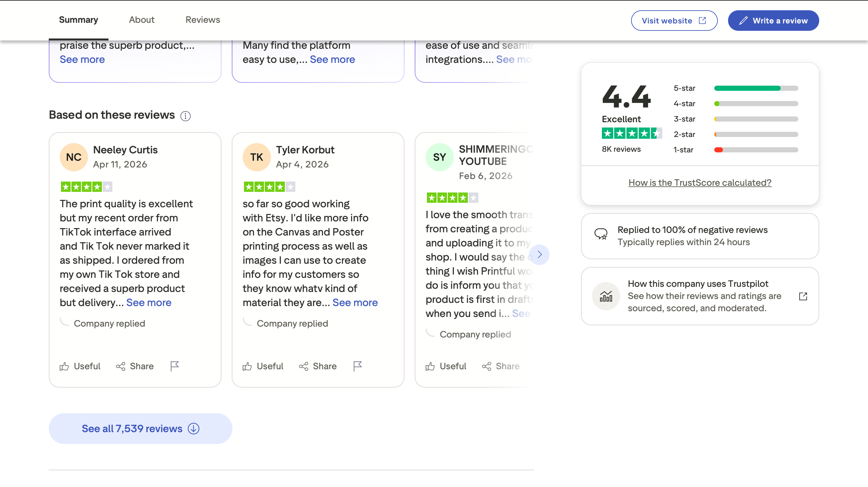Click the info icon beside 'Based on these reviews'
The width and height of the screenshot is (868, 487).
click(185, 116)
